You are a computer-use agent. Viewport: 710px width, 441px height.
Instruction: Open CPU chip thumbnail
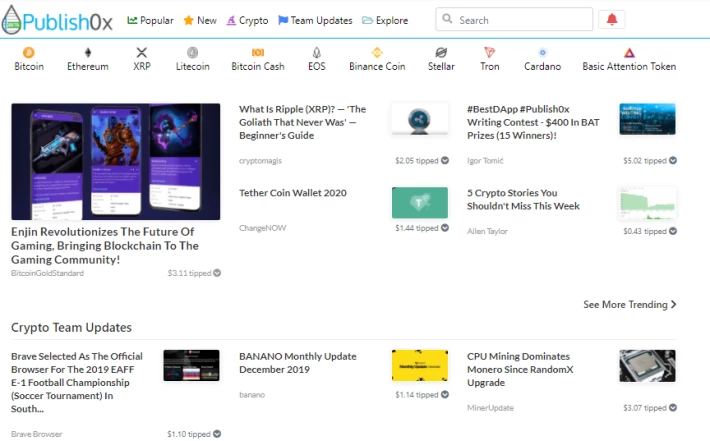tap(648, 365)
